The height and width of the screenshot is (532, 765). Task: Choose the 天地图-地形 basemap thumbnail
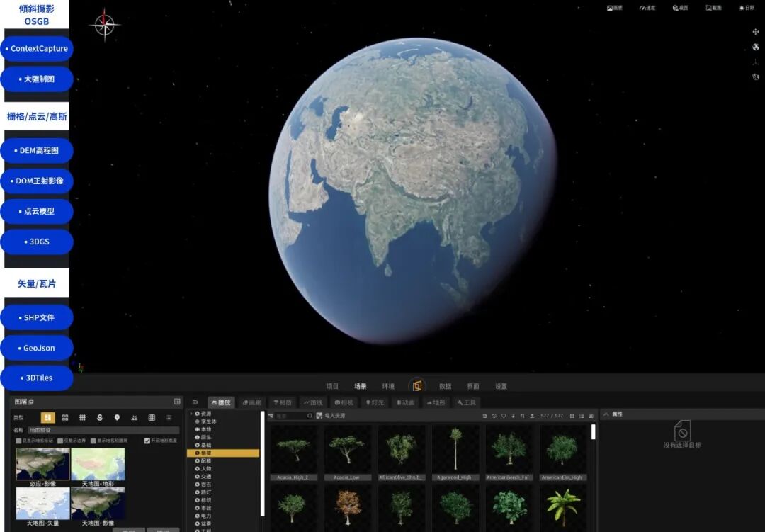click(98, 464)
